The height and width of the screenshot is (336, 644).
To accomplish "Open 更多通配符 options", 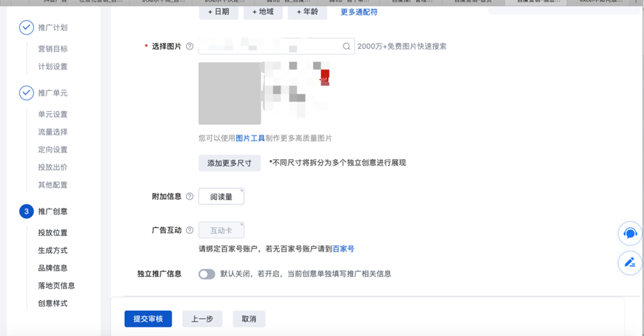I will 359,12.
